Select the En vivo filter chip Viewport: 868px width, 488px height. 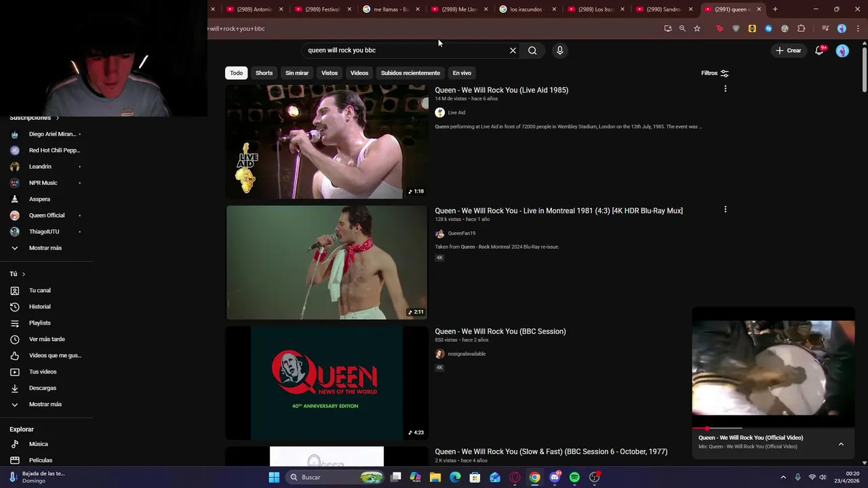pyautogui.click(x=462, y=73)
